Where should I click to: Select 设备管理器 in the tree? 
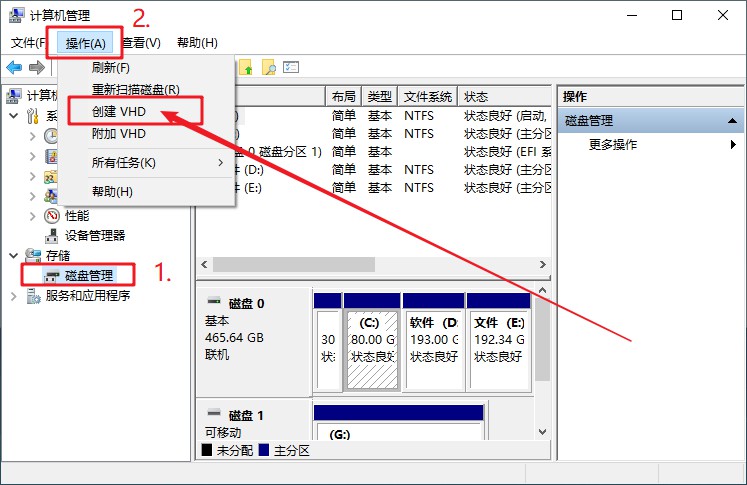tap(95, 235)
